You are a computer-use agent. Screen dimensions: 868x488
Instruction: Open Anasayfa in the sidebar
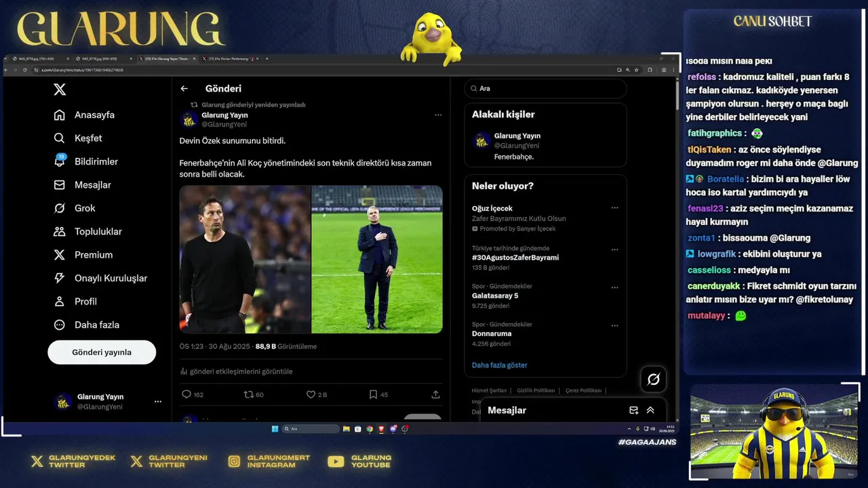[84, 115]
